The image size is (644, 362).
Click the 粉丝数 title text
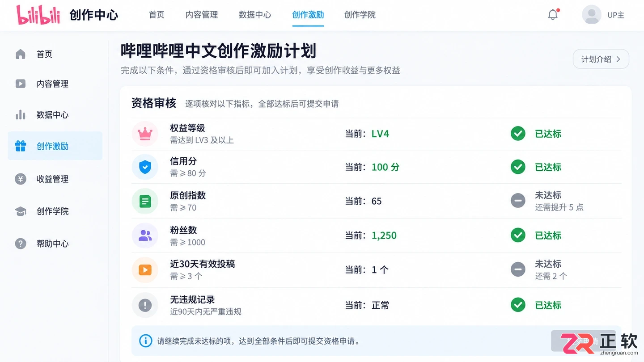pyautogui.click(x=183, y=230)
